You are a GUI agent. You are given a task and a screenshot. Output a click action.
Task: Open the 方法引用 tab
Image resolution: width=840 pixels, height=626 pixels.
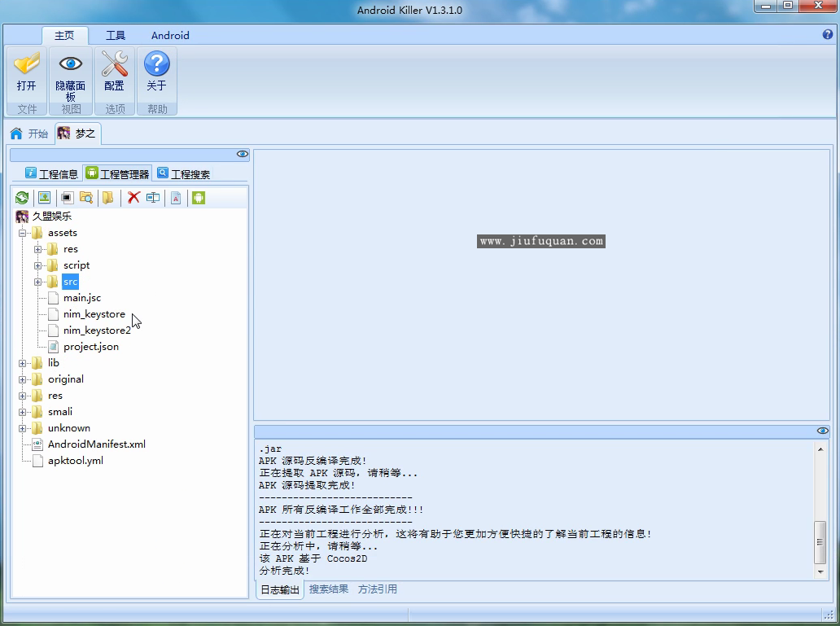click(x=378, y=589)
